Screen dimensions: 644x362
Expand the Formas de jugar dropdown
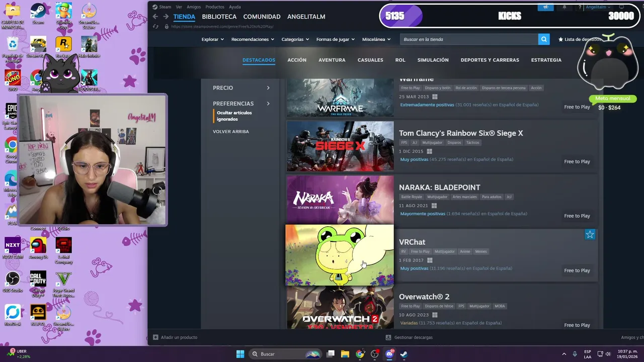click(x=335, y=39)
